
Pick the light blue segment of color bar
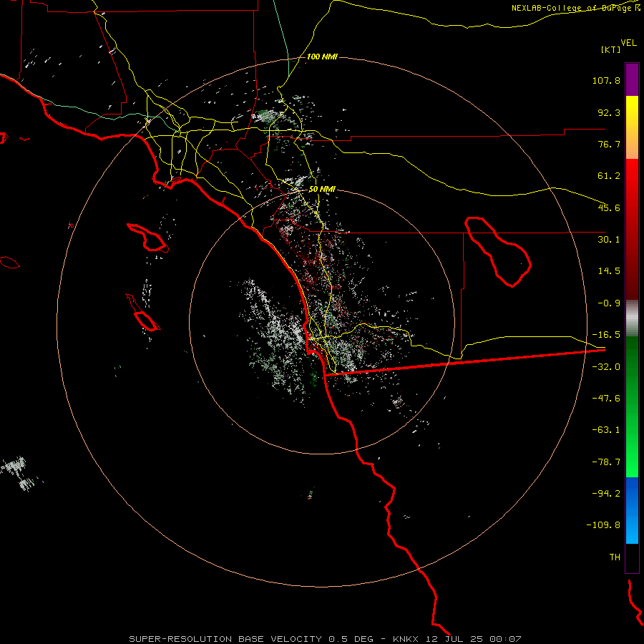(632, 528)
